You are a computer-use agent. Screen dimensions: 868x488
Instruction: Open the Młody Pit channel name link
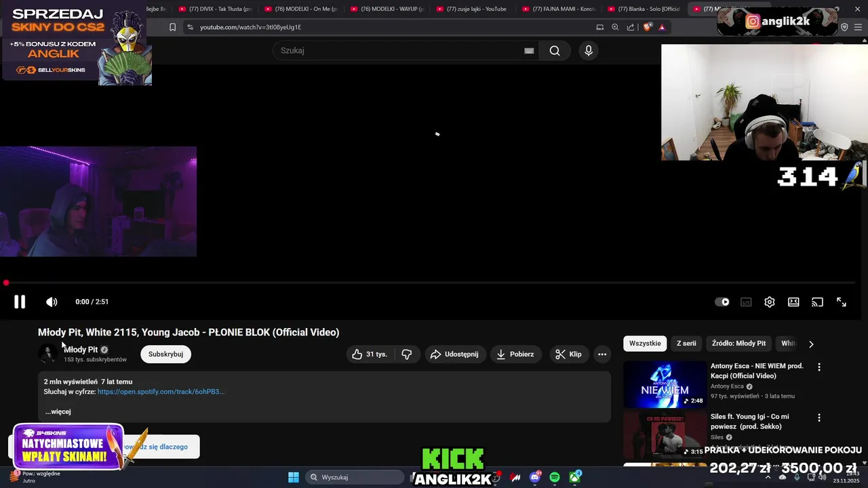click(81, 350)
